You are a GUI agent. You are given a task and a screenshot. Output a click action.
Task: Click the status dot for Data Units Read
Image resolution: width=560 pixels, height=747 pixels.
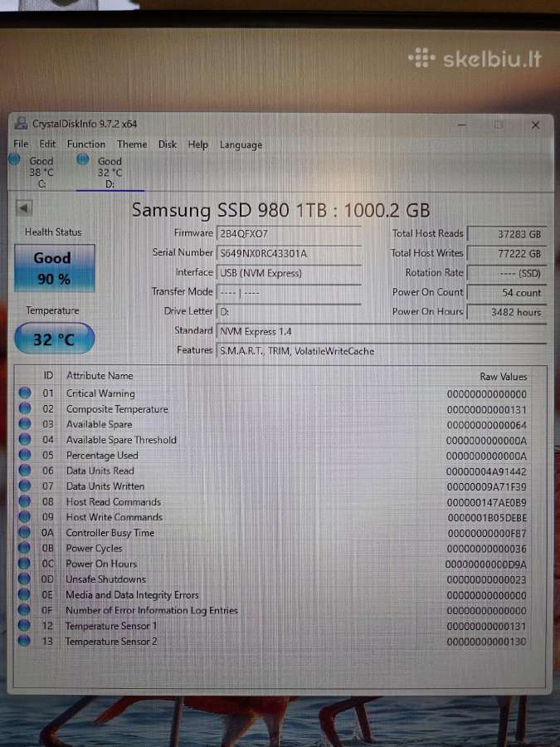pos(25,471)
